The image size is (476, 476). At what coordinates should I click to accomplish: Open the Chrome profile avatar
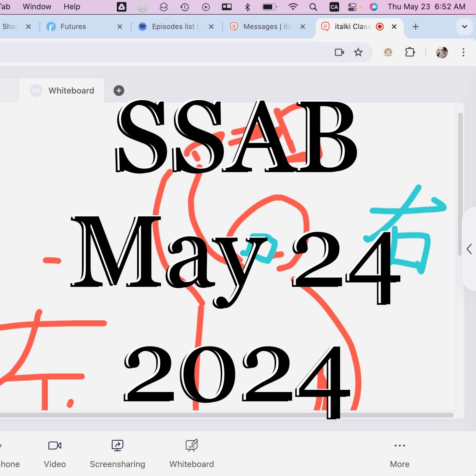[442, 52]
